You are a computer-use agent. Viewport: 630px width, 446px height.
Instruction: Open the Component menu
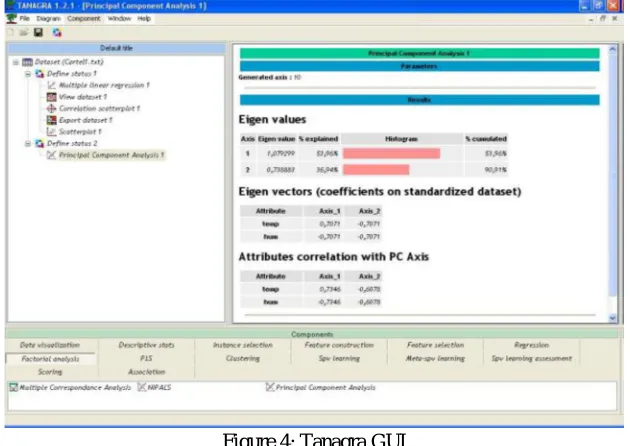click(x=84, y=18)
